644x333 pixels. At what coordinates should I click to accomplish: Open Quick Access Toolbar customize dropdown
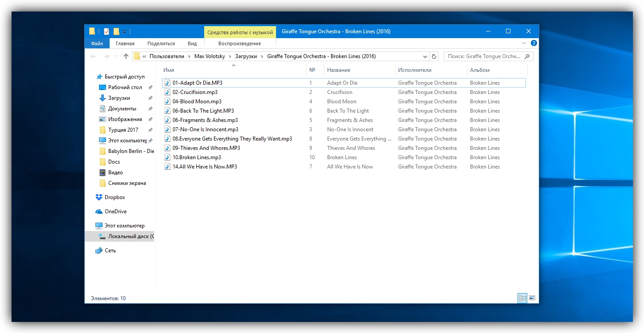(125, 31)
